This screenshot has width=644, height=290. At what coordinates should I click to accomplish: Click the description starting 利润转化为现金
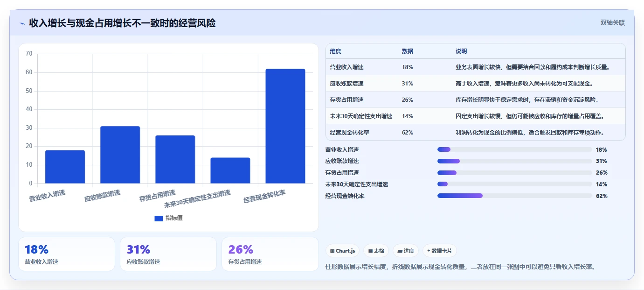(x=530, y=133)
